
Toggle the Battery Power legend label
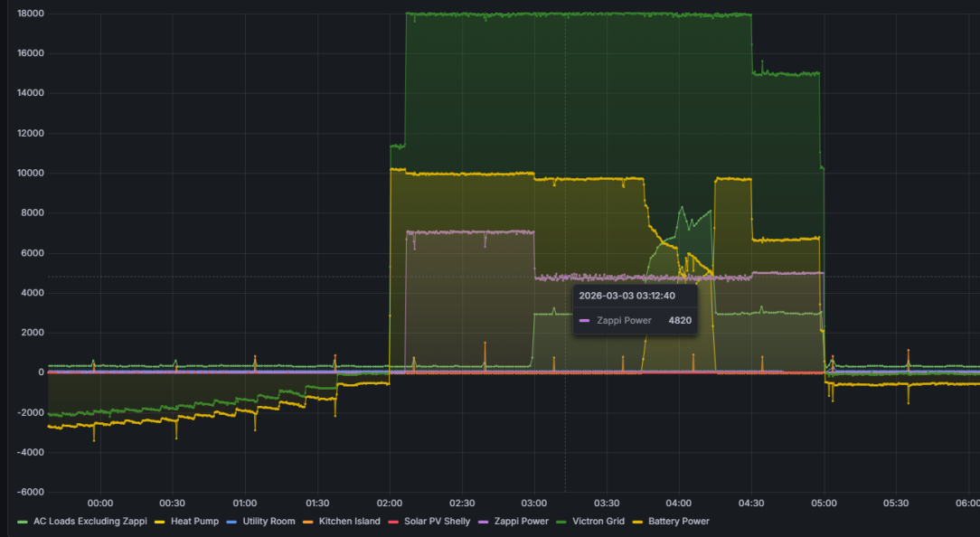pyautogui.click(x=679, y=522)
